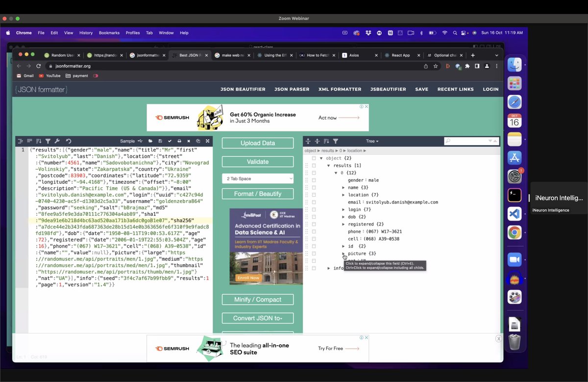Validate JSON using the checkmark icon
The image size is (588, 382).
click(170, 141)
